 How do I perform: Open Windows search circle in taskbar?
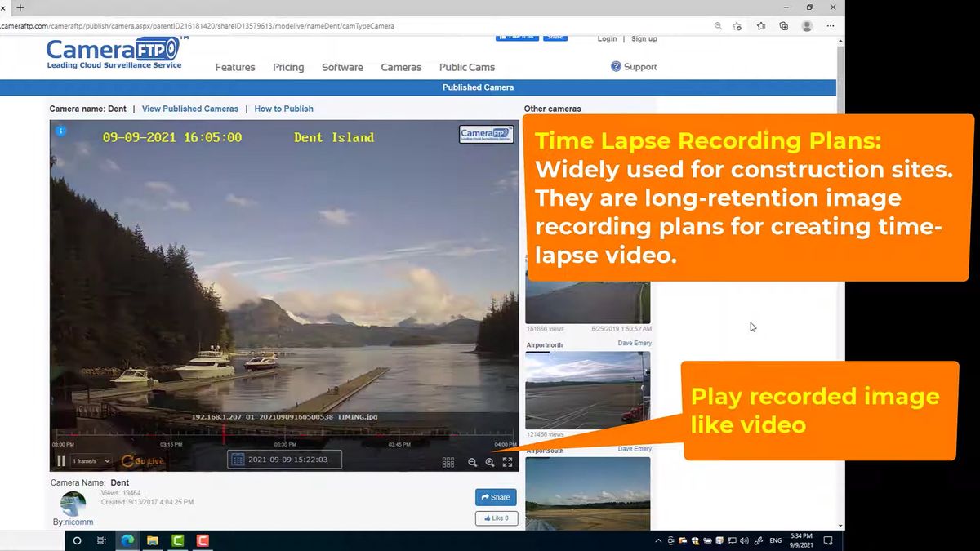[77, 540]
